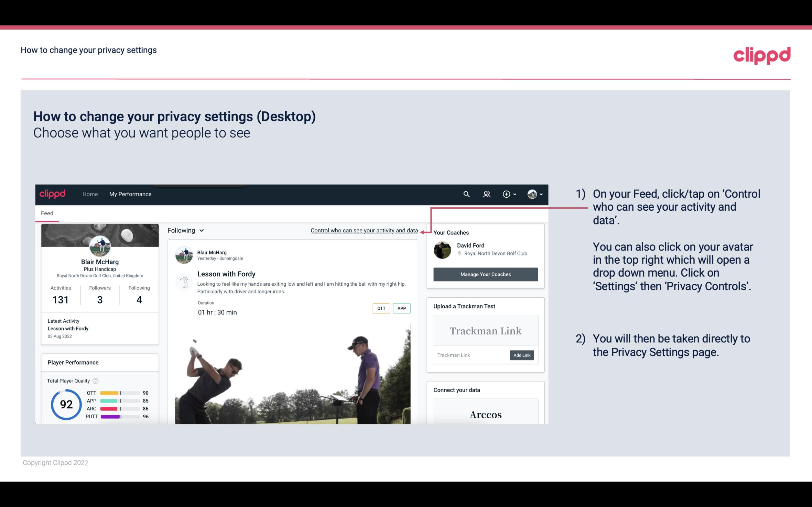Select the Home menu tab
The width and height of the screenshot is (812, 507).
(90, 194)
